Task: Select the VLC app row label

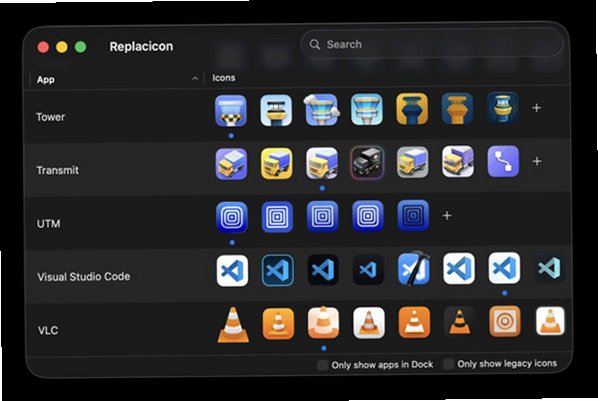Action: coord(48,330)
